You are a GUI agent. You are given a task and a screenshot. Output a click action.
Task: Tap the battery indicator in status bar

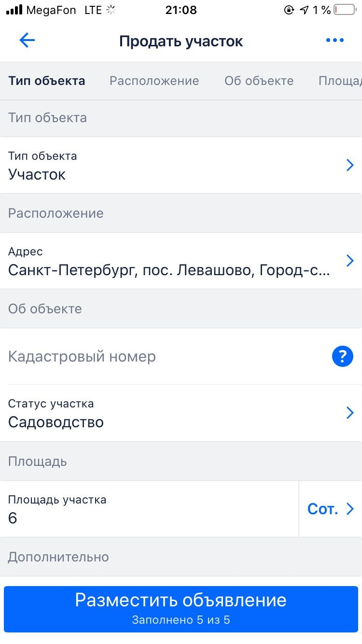(345, 10)
